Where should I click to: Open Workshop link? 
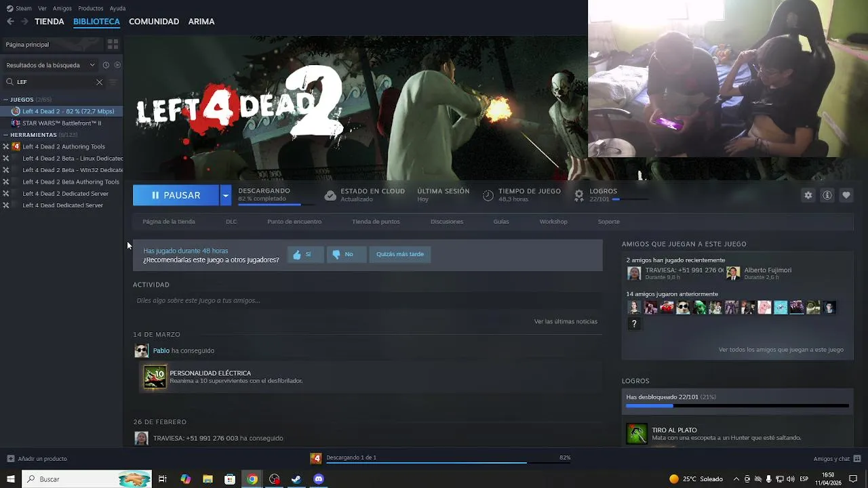coord(553,222)
